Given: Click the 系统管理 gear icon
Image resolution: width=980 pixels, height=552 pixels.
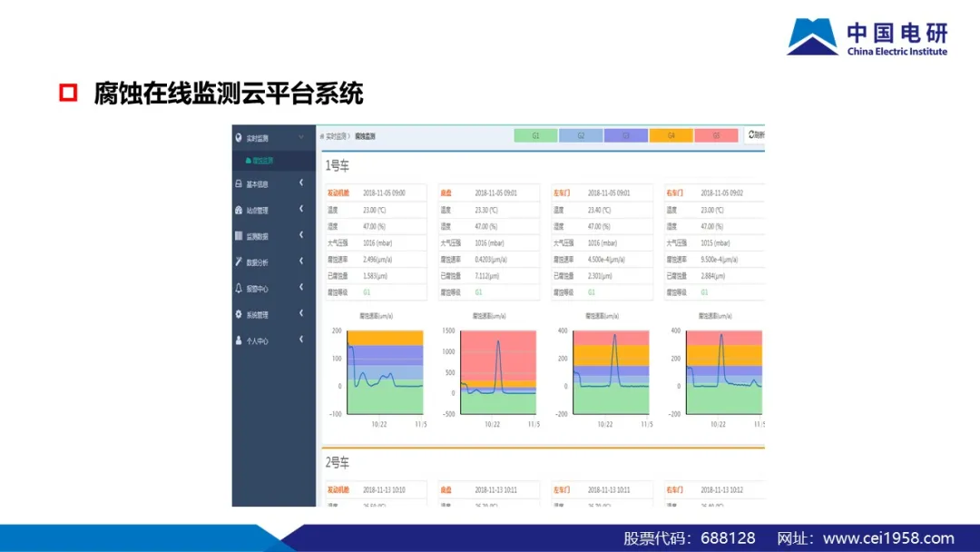Looking at the screenshot, I should click(x=239, y=315).
